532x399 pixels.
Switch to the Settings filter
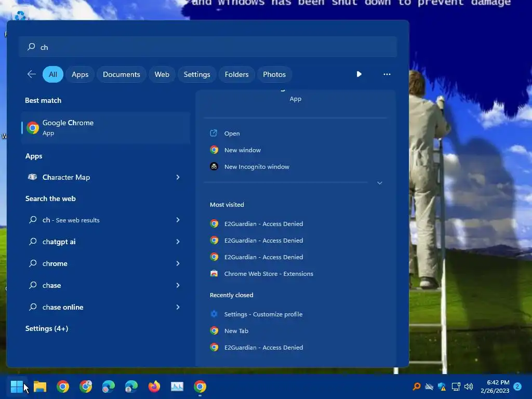coord(197,74)
